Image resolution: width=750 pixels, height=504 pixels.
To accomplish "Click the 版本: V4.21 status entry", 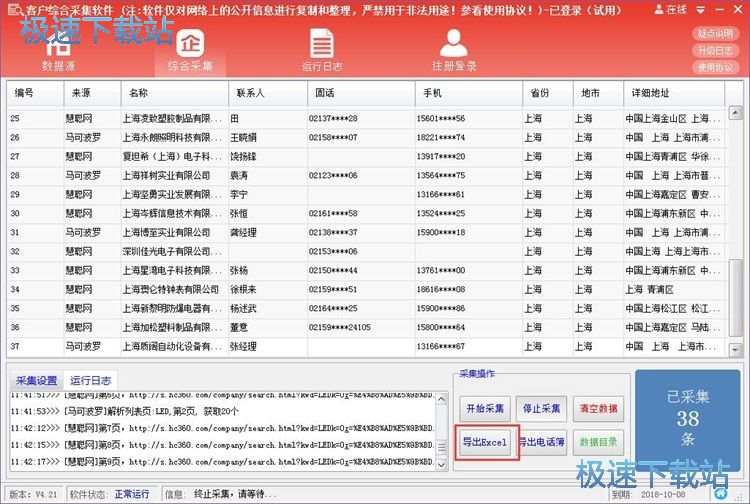I will (33, 494).
